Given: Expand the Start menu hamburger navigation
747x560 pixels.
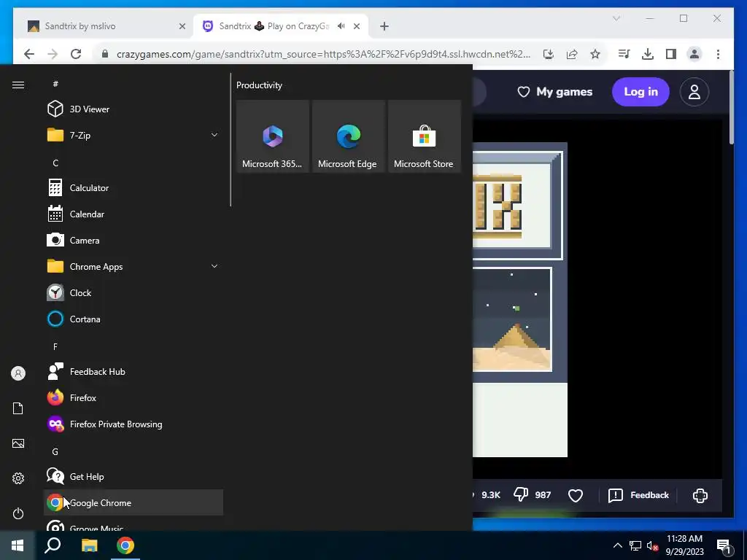Looking at the screenshot, I should (18, 85).
